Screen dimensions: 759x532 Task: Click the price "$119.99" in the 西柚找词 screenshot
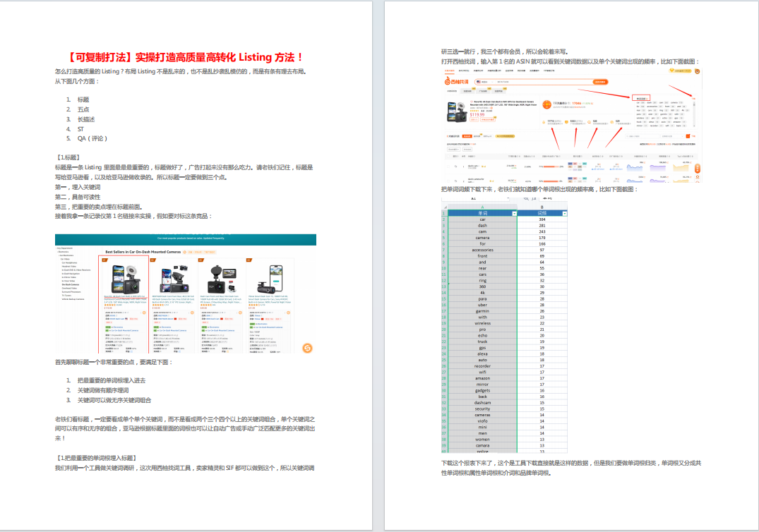coord(477,114)
